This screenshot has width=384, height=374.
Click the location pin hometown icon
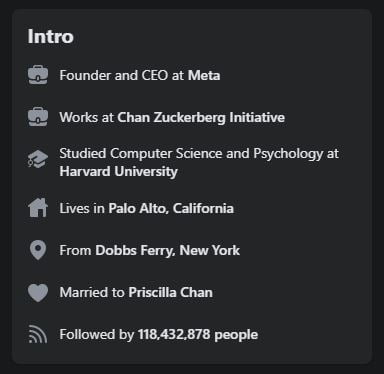[x=38, y=250]
